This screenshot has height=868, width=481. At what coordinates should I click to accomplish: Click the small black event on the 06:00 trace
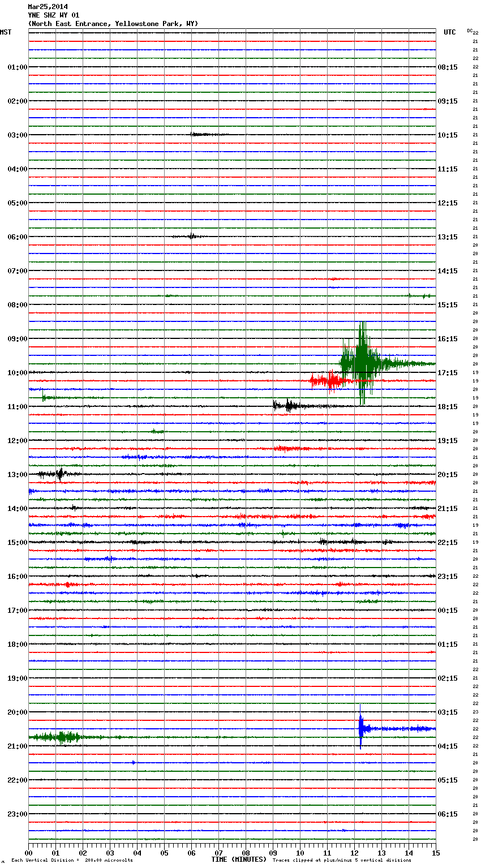pos(191,236)
